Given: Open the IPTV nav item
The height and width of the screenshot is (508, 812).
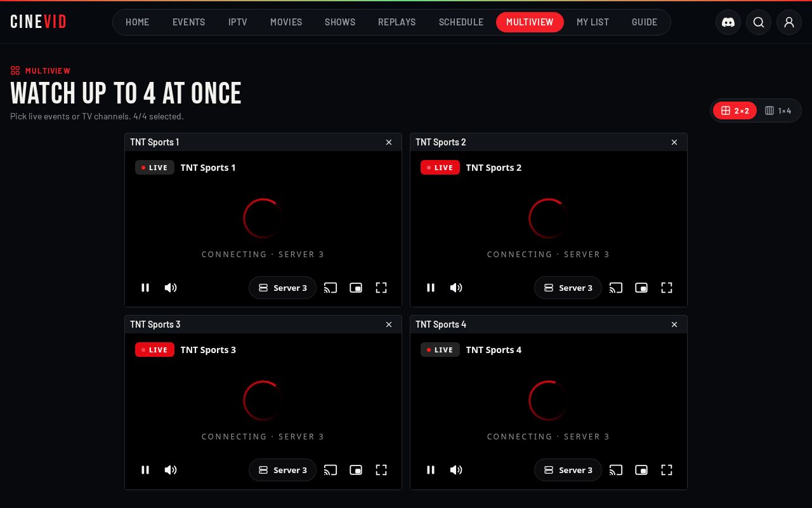Looking at the screenshot, I should pyautogui.click(x=238, y=22).
